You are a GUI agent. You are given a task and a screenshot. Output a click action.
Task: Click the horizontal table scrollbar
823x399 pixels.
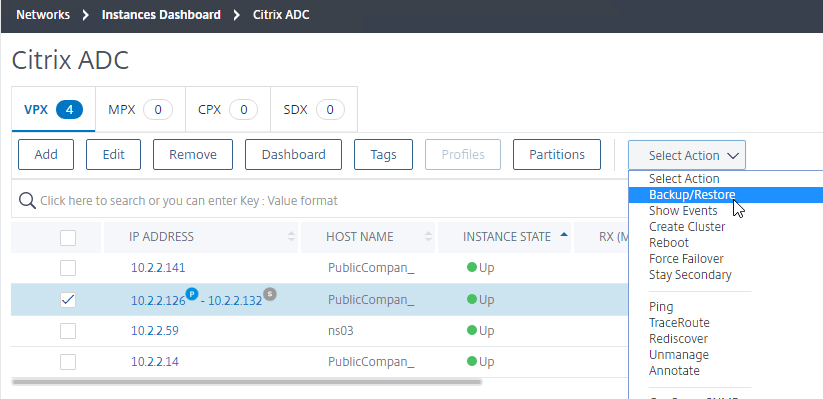pos(247,382)
